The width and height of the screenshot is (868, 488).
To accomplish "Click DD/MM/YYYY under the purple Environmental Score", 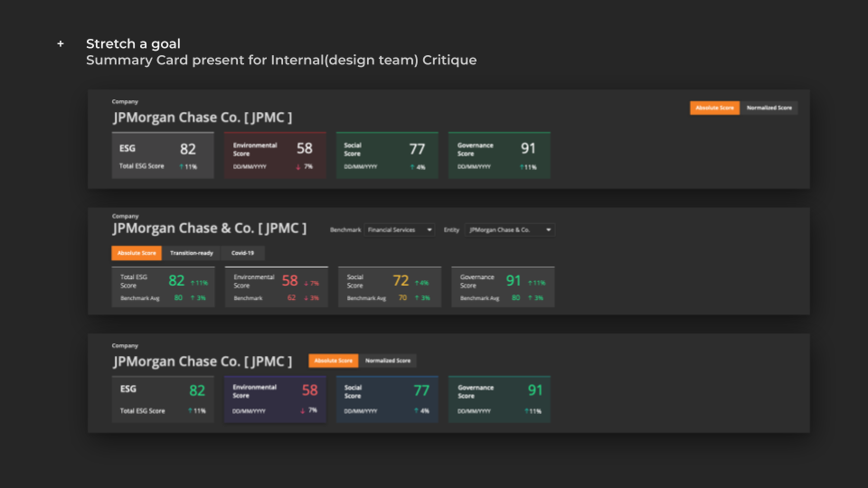I will point(249,411).
